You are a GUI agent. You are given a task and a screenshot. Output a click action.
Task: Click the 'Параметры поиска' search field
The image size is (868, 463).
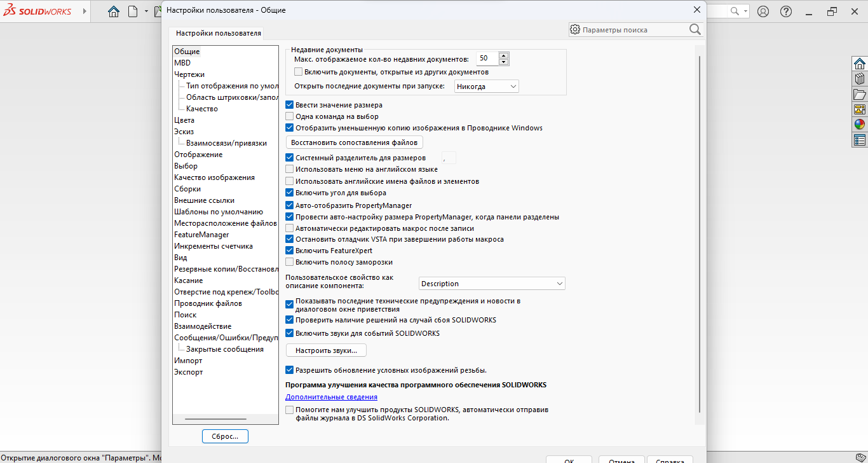[x=634, y=30]
